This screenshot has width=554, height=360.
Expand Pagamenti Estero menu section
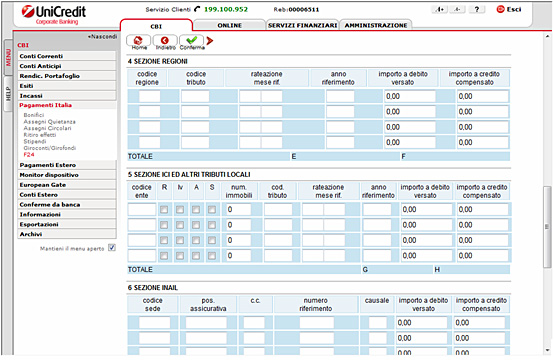tap(67, 165)
